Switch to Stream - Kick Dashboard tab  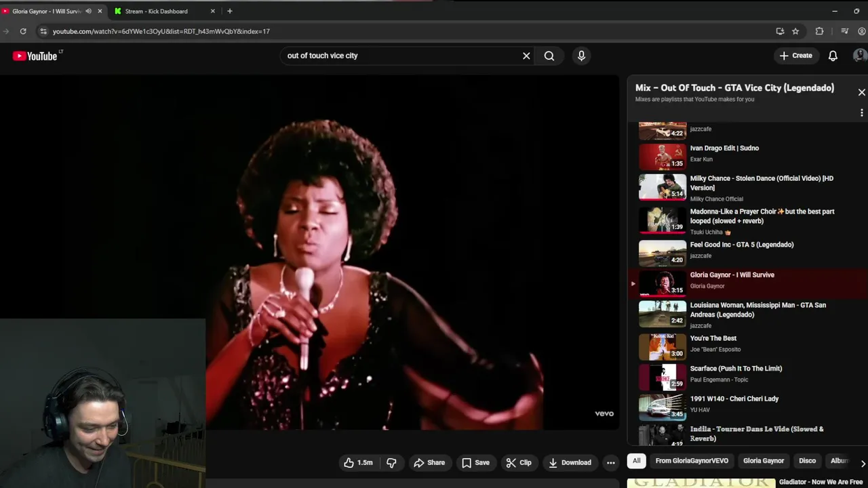[x=164, y=11]
